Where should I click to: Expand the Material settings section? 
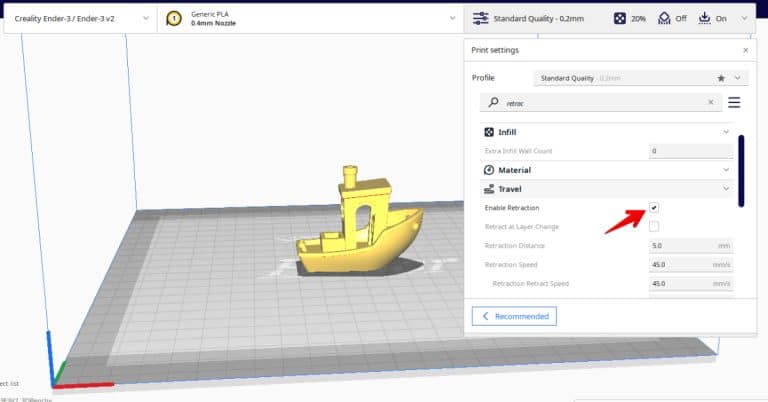[726, 170]
